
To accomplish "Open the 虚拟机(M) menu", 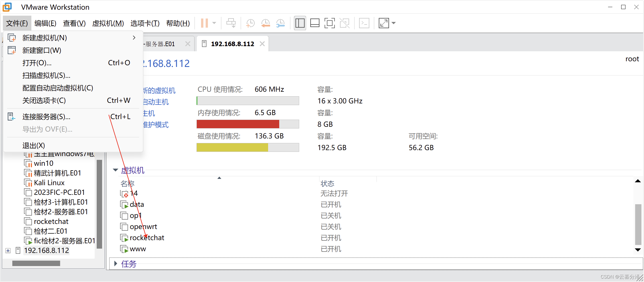I will point(108,23).
